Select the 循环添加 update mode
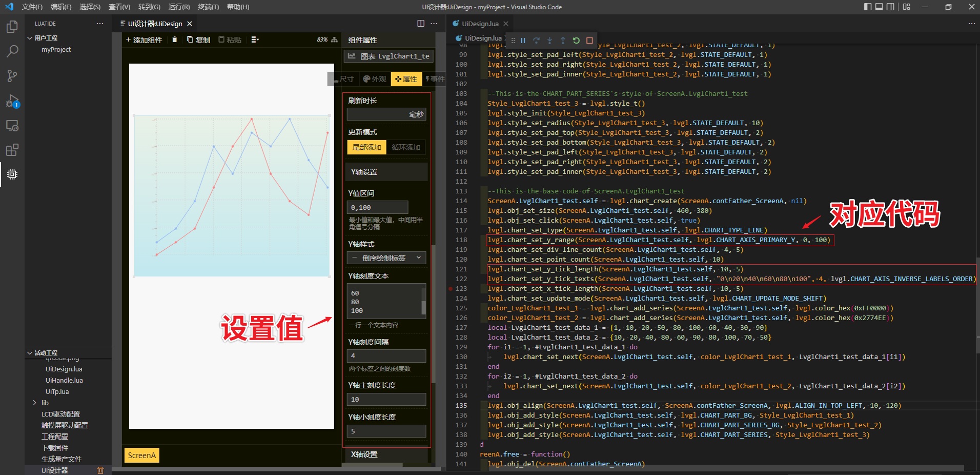This screenshot has width=980, height=475. click(405, 147)
